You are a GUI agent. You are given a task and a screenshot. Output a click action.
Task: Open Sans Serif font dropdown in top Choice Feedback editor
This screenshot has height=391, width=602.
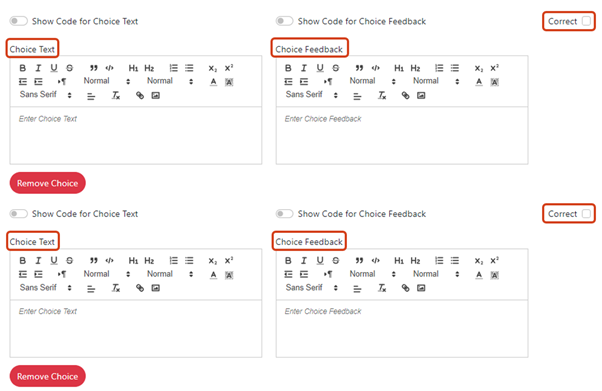coord(312,94)
